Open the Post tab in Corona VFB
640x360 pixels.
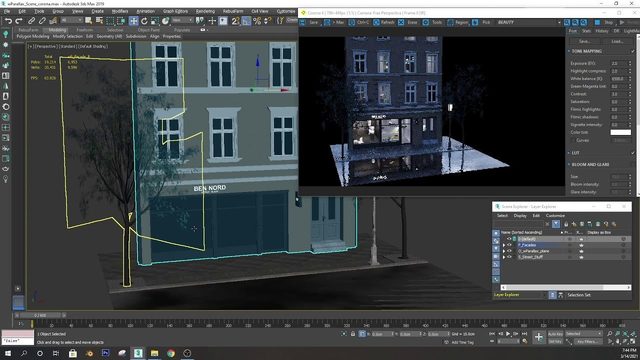573,31
